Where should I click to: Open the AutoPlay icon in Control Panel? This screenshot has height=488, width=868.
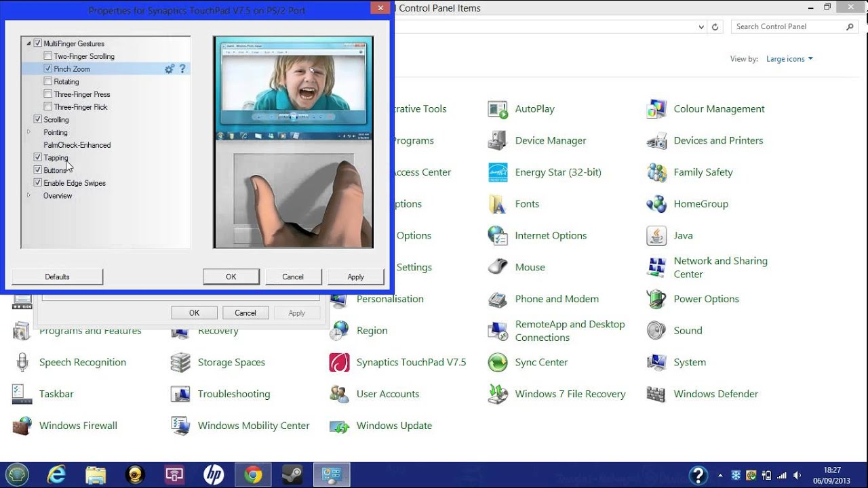pos(498,109)
